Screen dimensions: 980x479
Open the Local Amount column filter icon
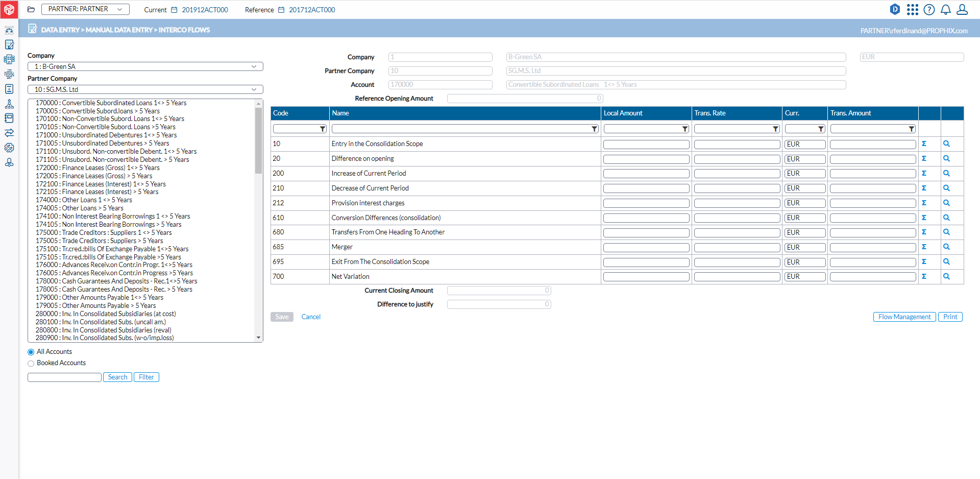point(685,129)
